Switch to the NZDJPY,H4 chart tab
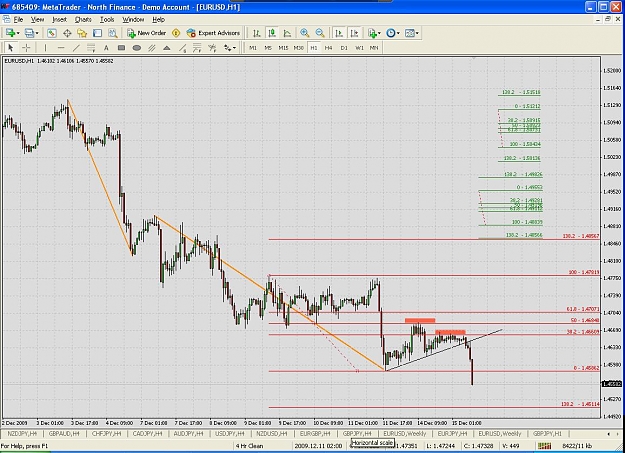The width and height of the screenshot is (625, 453). [x=22, y=433]
